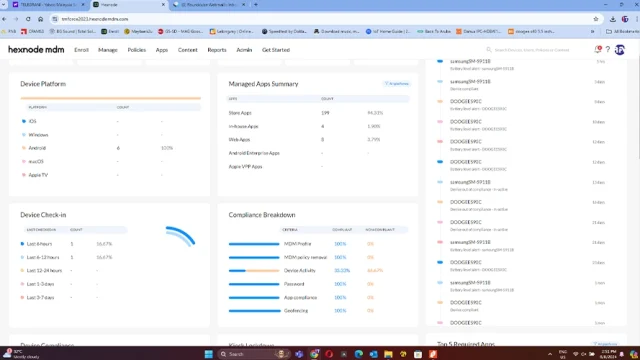640x360 pixels.
Task: Click the Device Activity compliance bar
Action: click(x=254, y=271)
